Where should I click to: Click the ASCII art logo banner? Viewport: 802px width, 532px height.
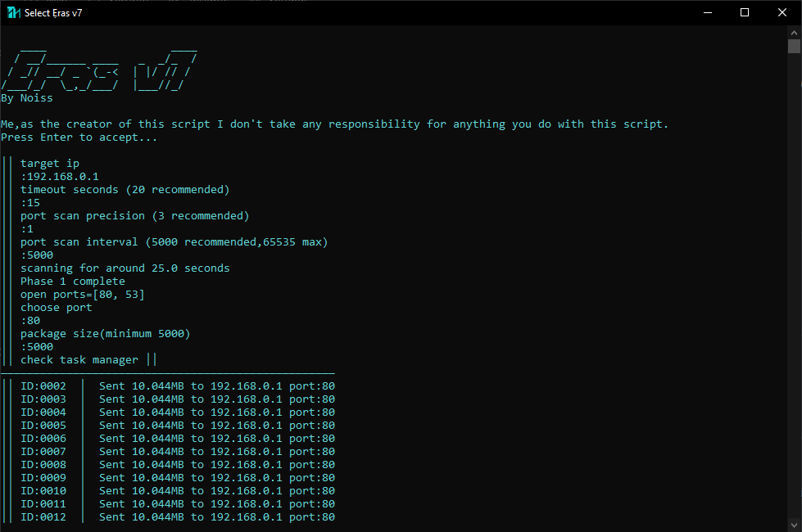click(x=98, y=71)
